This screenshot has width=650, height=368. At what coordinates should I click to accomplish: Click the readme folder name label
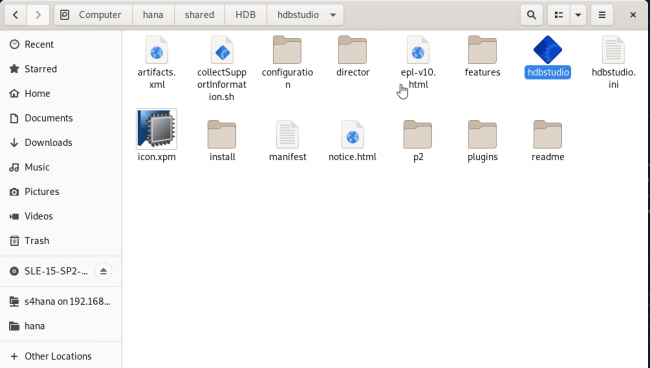point(548,157)
